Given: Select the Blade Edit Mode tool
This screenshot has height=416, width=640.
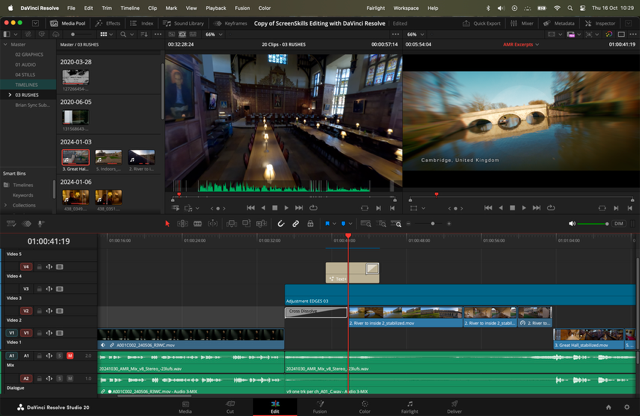Looking at the screenshot, I should 198,224.
